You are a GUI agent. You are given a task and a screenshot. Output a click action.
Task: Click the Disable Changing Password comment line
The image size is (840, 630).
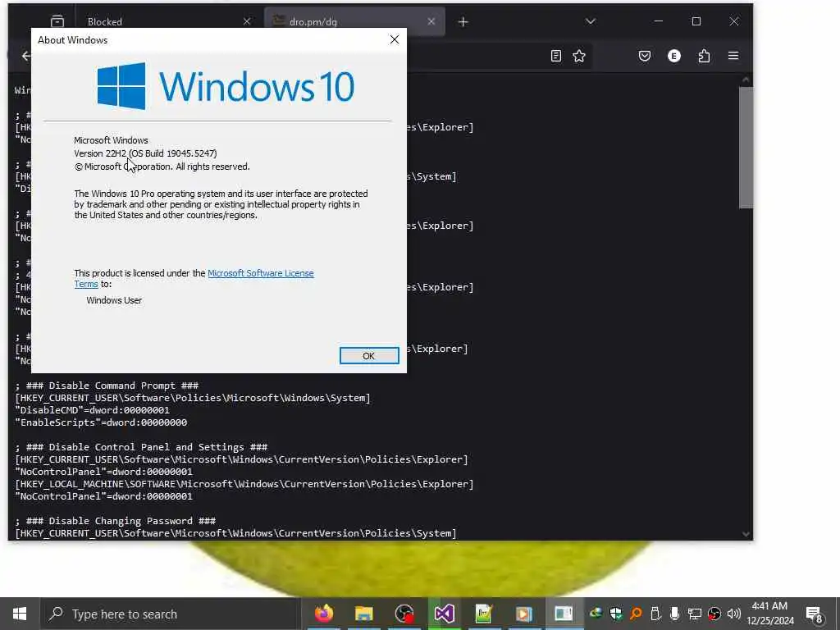click(x=115, y=521)
